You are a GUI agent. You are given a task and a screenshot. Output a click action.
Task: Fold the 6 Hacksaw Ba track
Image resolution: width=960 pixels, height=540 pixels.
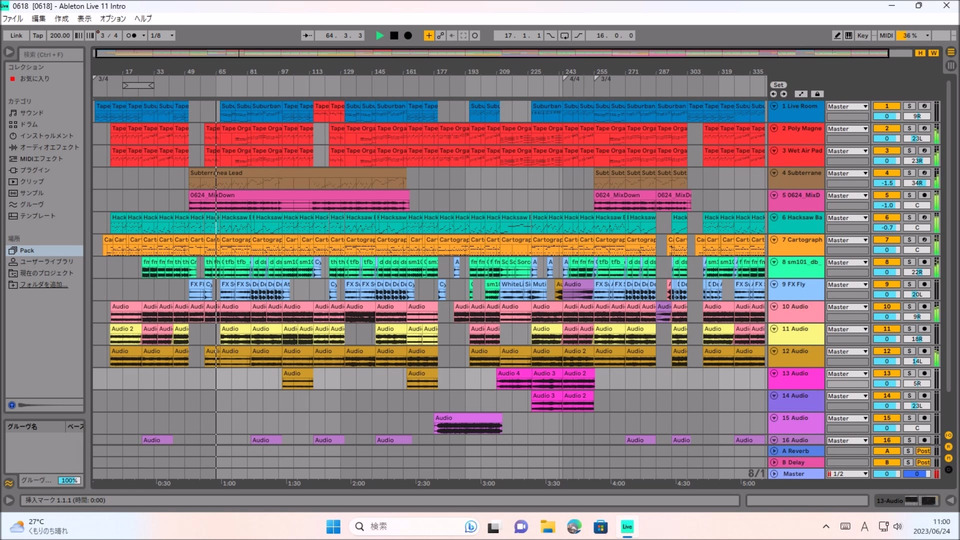click(774, 217)
